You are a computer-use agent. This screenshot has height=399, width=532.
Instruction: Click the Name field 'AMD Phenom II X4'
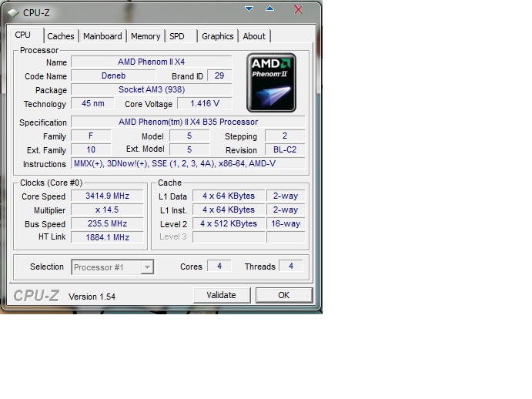(x=152, y=62)
